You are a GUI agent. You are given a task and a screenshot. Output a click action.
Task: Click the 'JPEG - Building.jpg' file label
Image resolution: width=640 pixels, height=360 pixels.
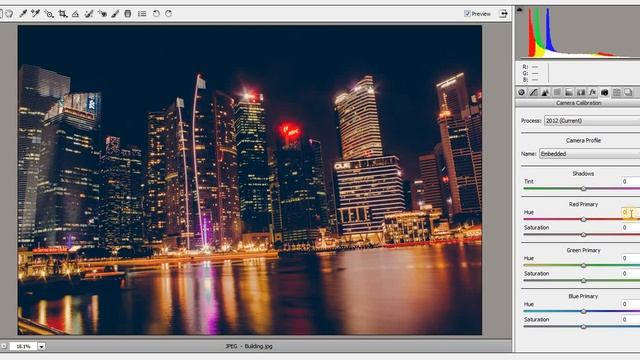click(x=249, y=346)
